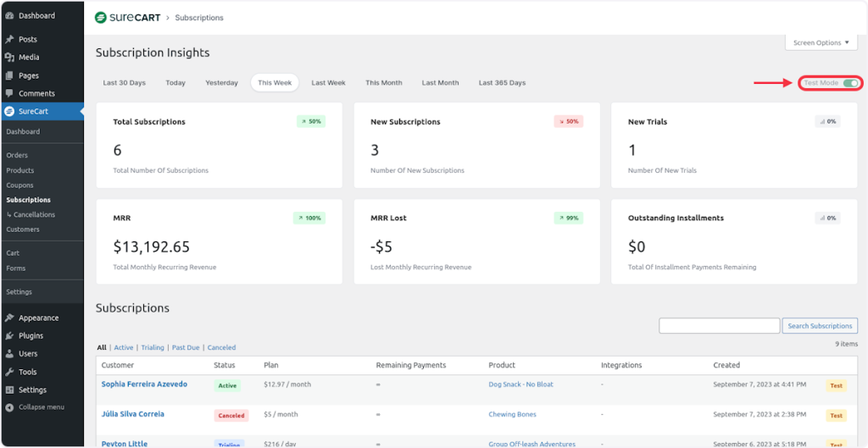Click the Comments bubble icon in sidebar

[x=9, y=93]
